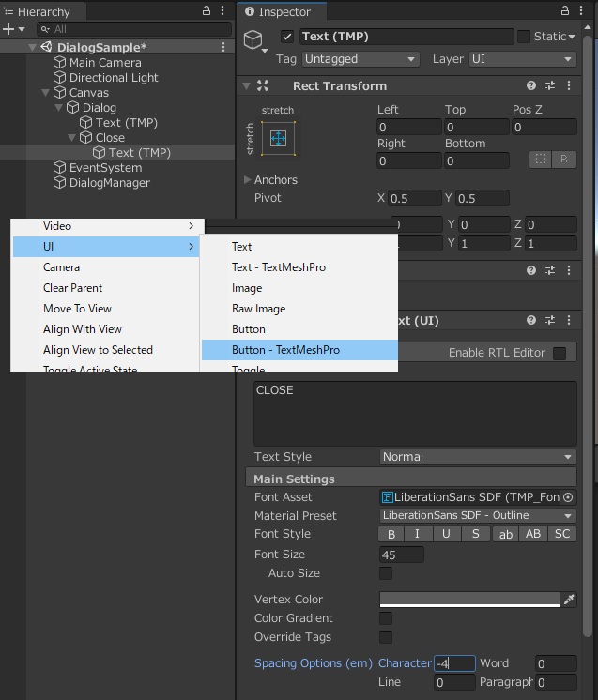Toggle uppercase AB font style

click(533, 534)
